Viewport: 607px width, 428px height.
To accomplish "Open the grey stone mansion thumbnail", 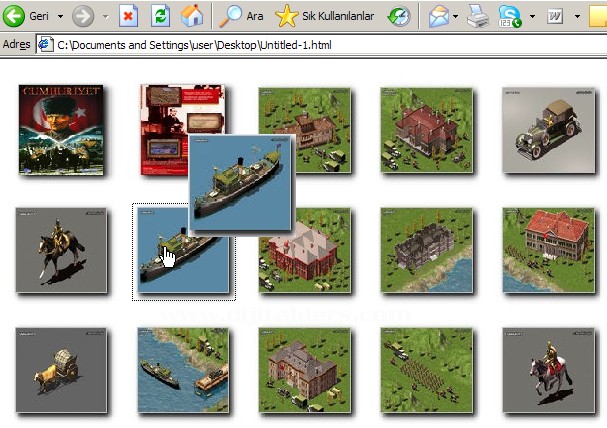I will tap(305, 370).
